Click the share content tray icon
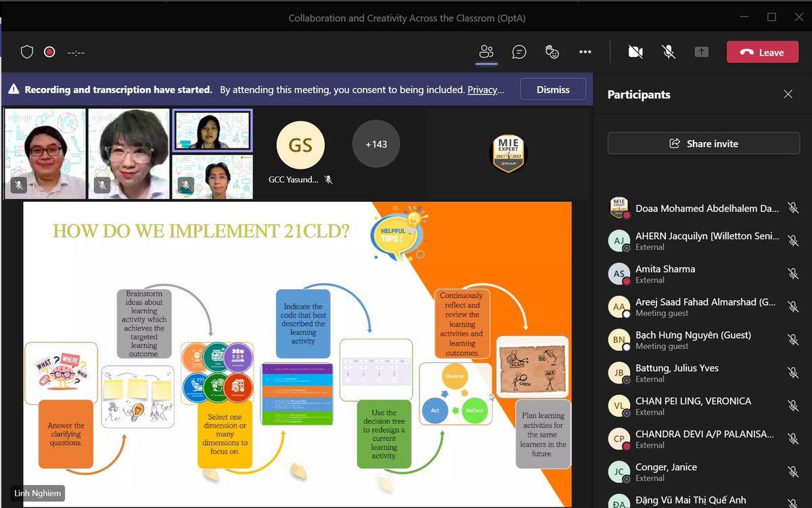 pos(702,52)
